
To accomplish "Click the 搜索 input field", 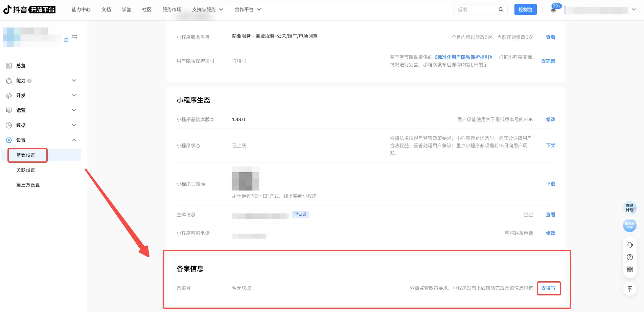I will pyautogui.click(x=476, y=9).
